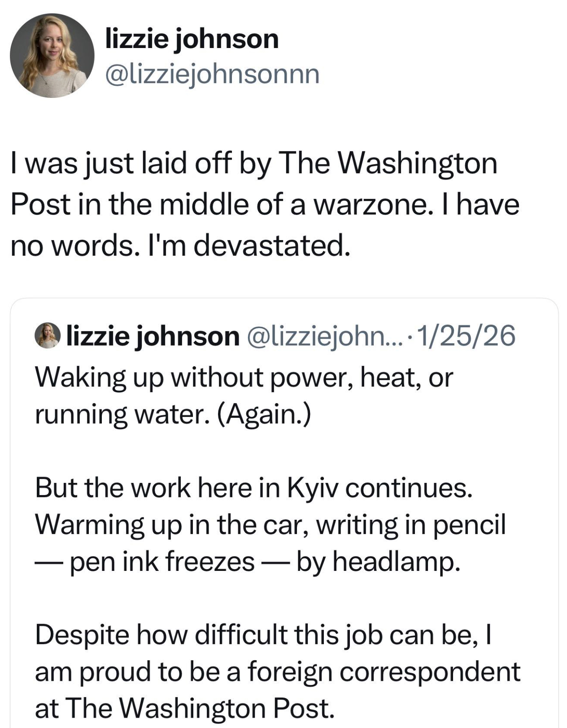
Task: Click the final line "at The Washington Post."
Action: pyautogui.click(x=185, y=708)
